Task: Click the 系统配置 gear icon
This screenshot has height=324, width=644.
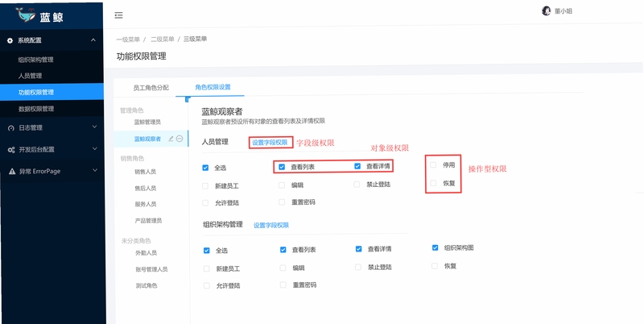Action: pos(10,41)
